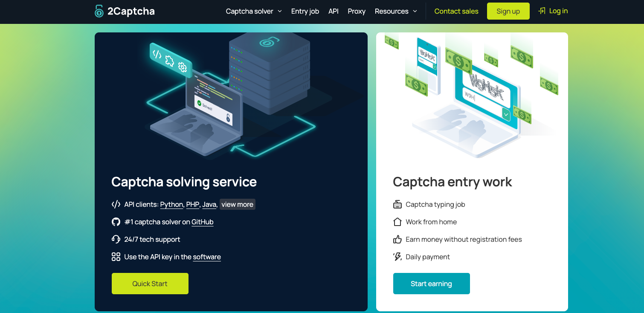Click the keyboard captcha typing icon

(x=397, y=204)
